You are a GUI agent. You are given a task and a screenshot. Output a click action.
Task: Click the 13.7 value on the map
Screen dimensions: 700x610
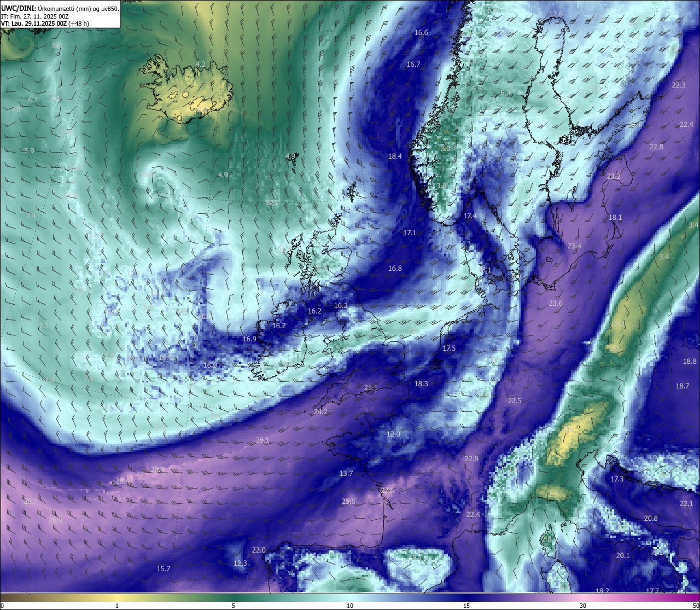point(346,474)
